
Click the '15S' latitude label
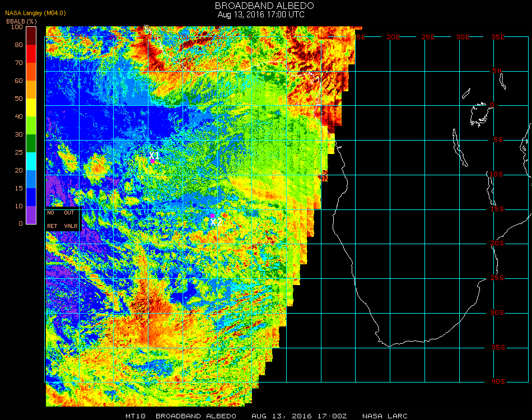click(497, 209)
